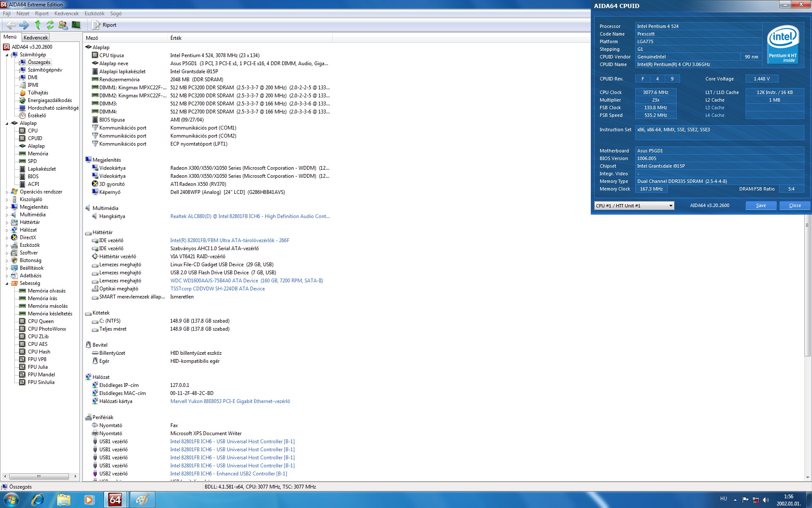Screen dimensions: 812x508
Task: Collapse the Sebesség tree node
Action: coord(7,284)
